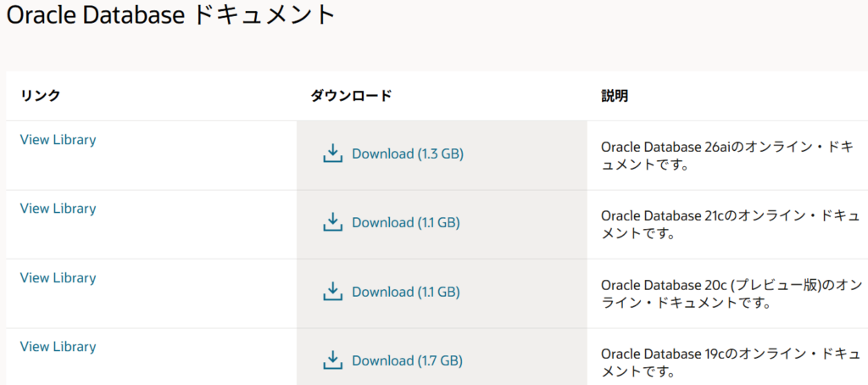Click the download arrow icon in the 21c row
This screenshot has height=385, width=868.
332,222
